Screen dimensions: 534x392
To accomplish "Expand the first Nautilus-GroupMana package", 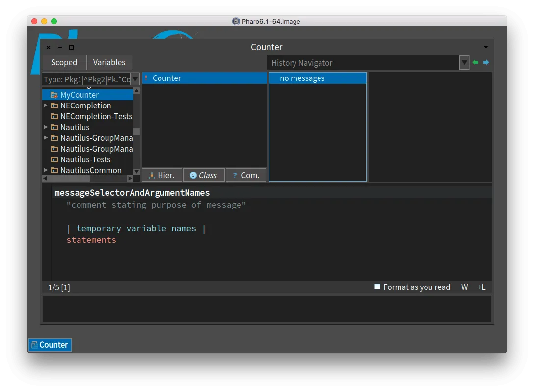I will pos(46,138).
